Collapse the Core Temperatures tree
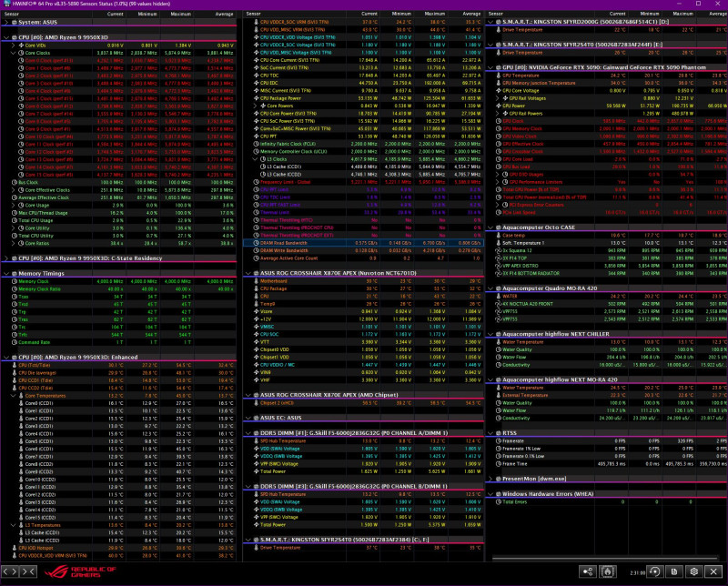This screenshot has width=728, height=586. pos(14,396)
